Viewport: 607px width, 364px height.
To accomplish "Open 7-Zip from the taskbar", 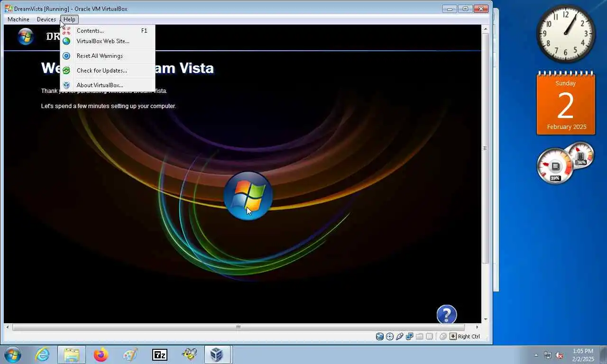I will tap(159, 355).
